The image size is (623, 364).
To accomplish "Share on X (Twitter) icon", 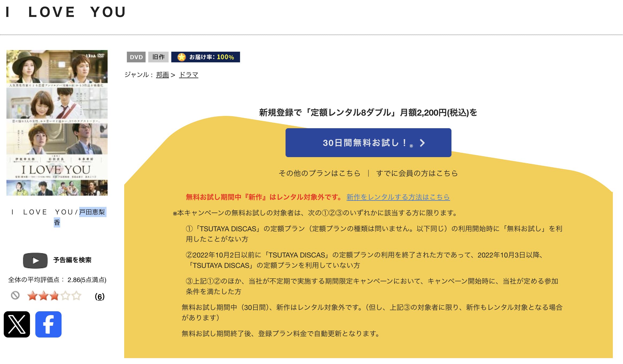I will click(x=17, y=324).
